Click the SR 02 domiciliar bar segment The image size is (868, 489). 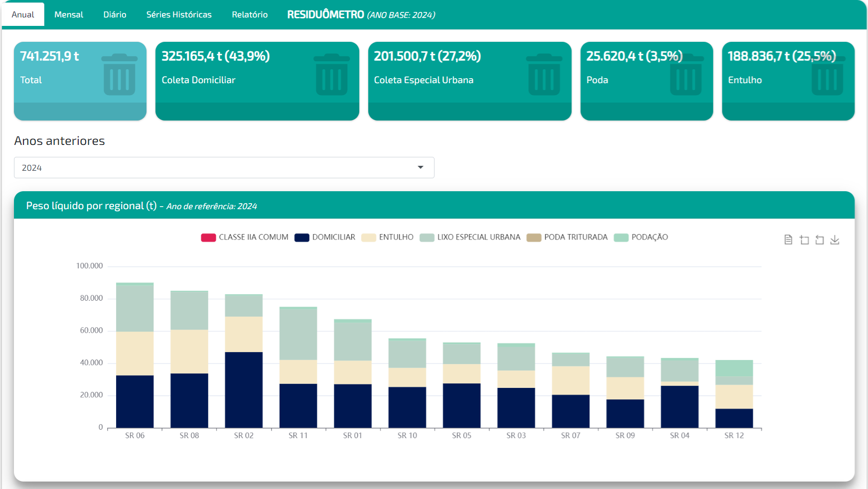(244, 389)
